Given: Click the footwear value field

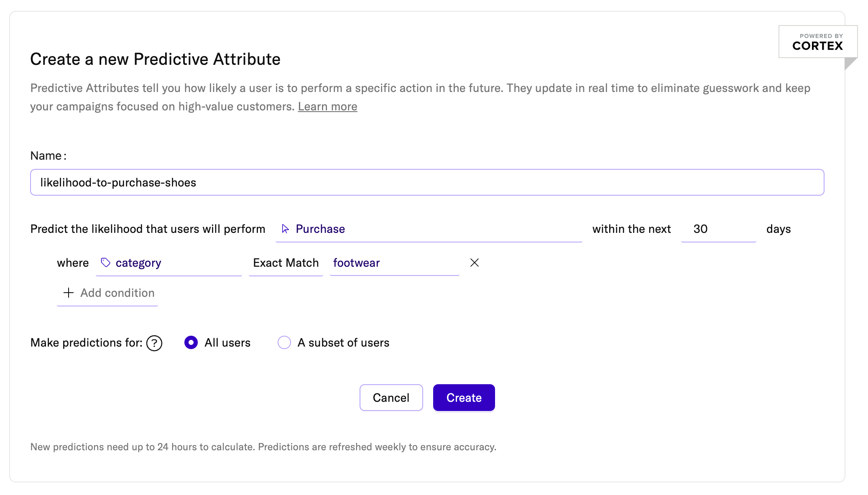Looking at the screenshot, I should point(394,263).
